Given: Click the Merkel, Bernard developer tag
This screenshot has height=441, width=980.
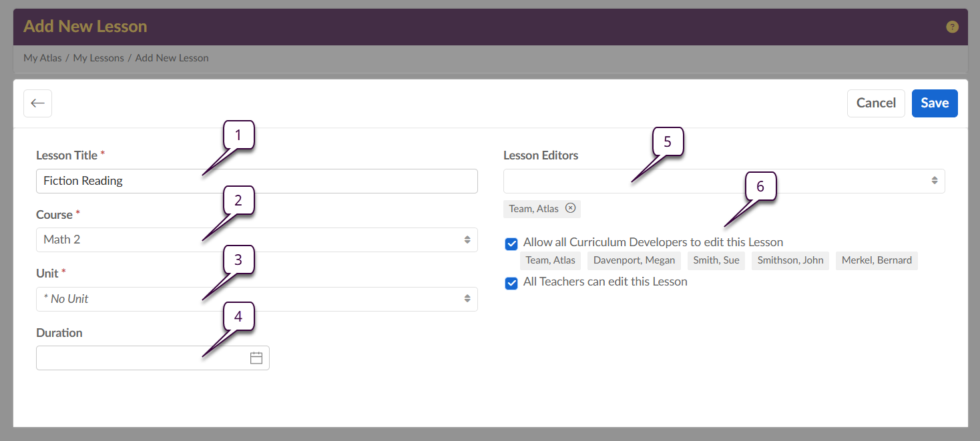Looking at the screenshot, I should [877, 260].
